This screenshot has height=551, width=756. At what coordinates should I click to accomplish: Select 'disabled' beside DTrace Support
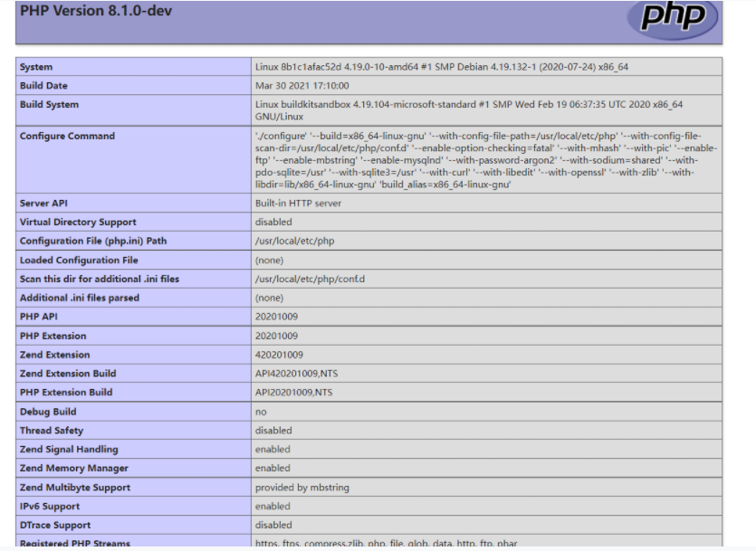[273, 525]
